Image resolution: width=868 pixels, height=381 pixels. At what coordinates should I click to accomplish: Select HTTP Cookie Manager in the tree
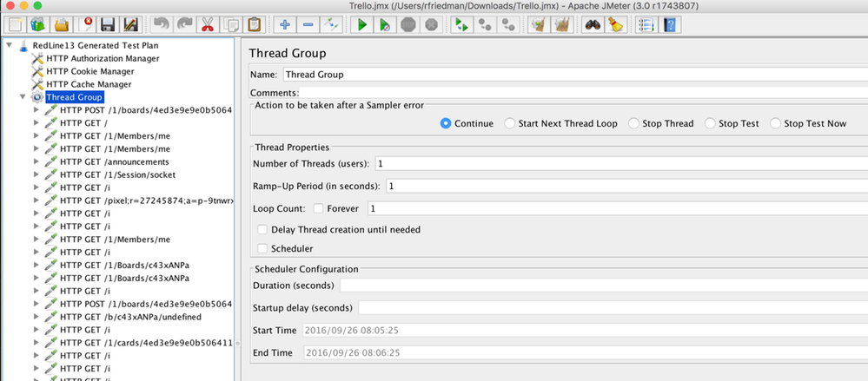click(x=90, y=71)
